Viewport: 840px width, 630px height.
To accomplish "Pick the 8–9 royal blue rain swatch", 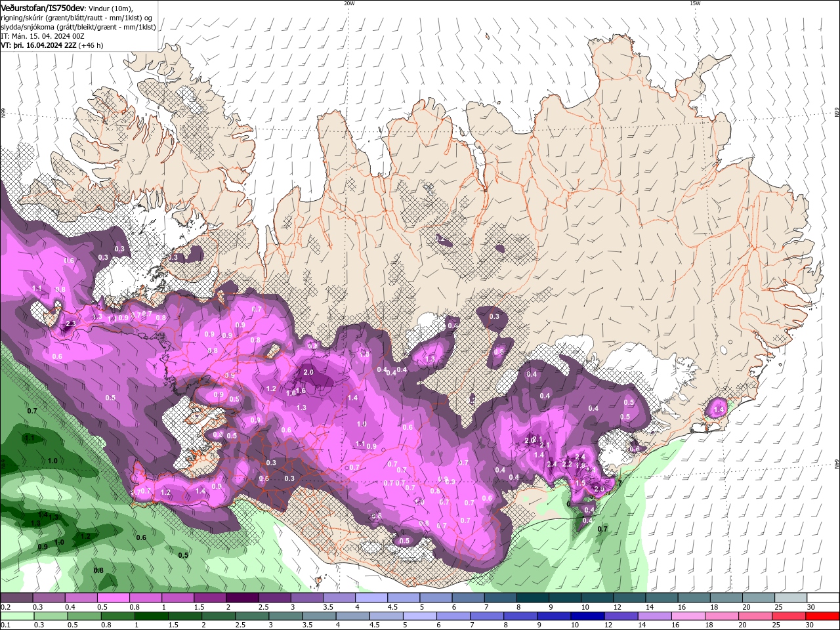I will [x=521, y=616].
